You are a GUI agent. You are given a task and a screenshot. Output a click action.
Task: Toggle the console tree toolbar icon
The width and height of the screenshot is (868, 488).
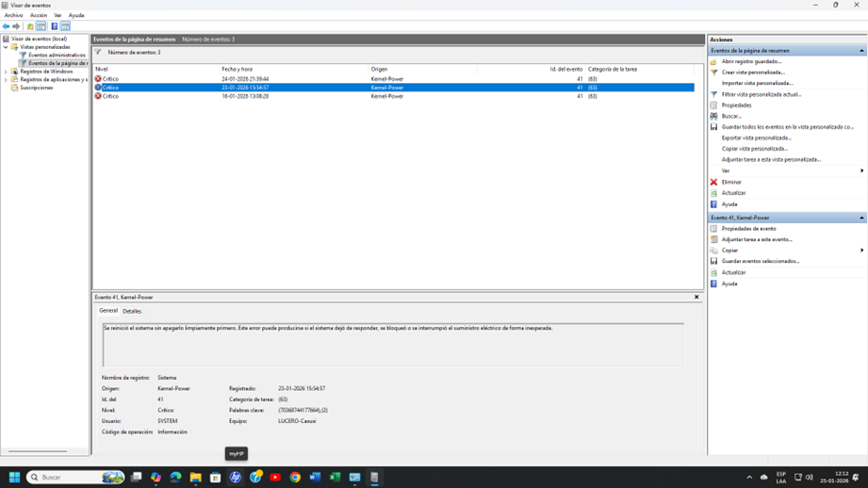(41, 26)
